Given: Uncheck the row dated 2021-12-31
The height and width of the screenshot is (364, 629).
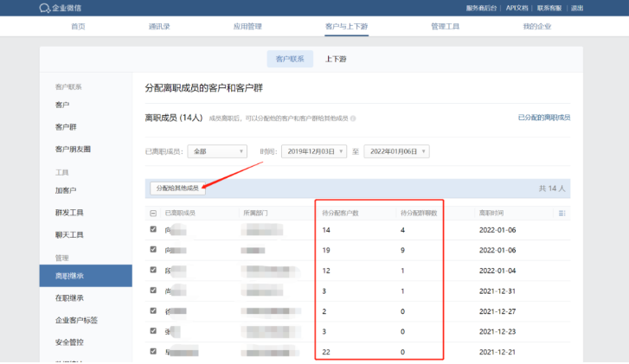Looking at the screenshot, I should 153,291.
